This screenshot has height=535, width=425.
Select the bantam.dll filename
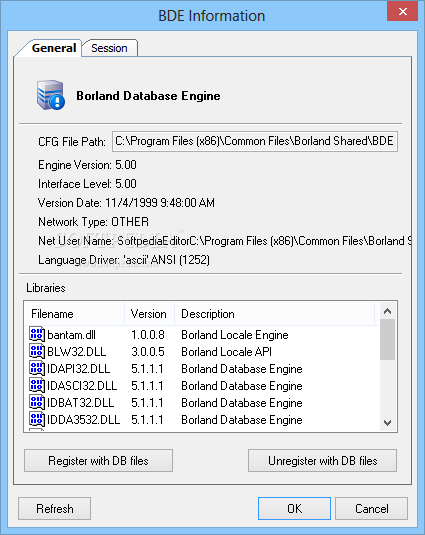click(71, 335)
